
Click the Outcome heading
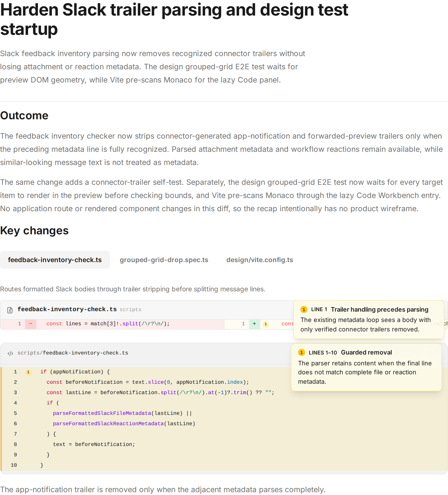(x=24, y=115)
